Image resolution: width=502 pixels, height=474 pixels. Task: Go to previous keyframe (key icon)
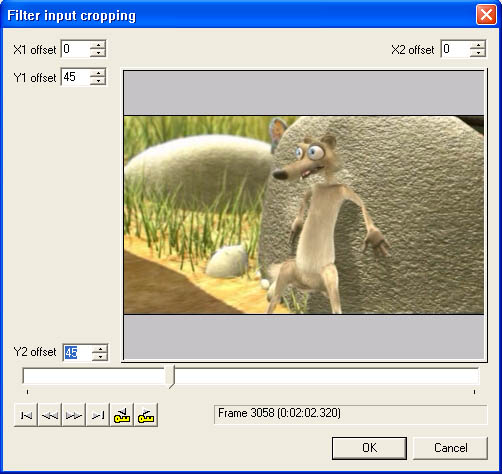[x=122, y=415]
